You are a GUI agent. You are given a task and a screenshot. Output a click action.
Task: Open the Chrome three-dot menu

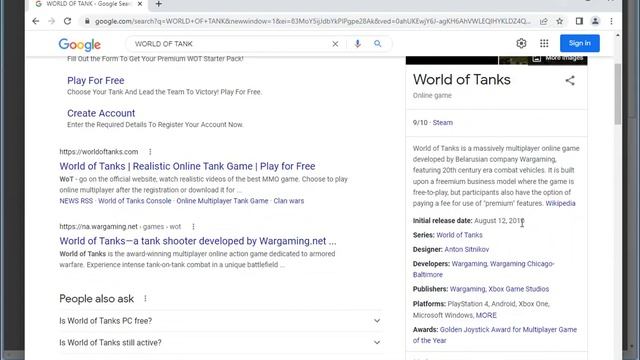611,21
